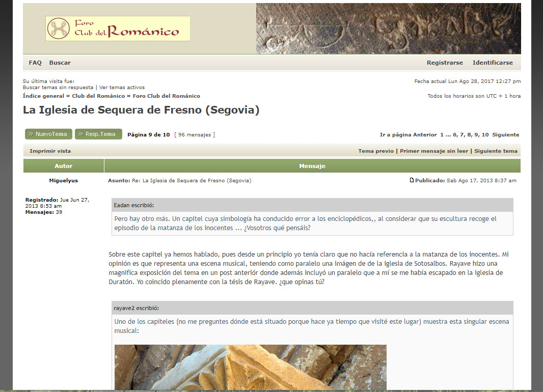543x392 pixels.
Task: Open the Buscar search page
Action: click(x=60, y=63)
